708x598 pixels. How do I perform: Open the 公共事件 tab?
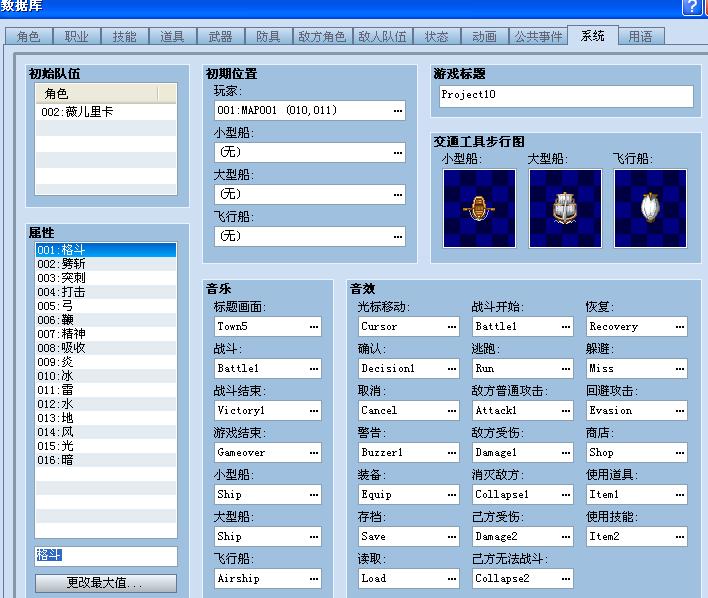[x=538, y=37]
